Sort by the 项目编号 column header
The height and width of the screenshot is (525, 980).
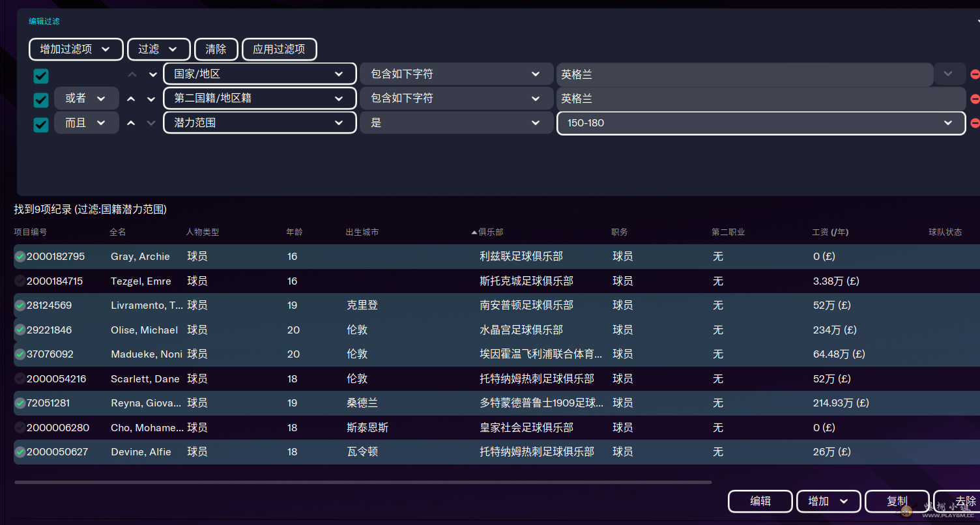coord(31,233)
